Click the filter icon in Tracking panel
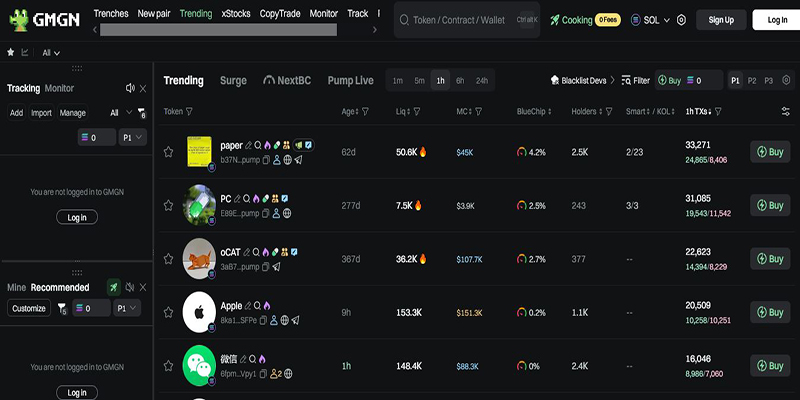The image size is (800, 400). pos(142,113)
